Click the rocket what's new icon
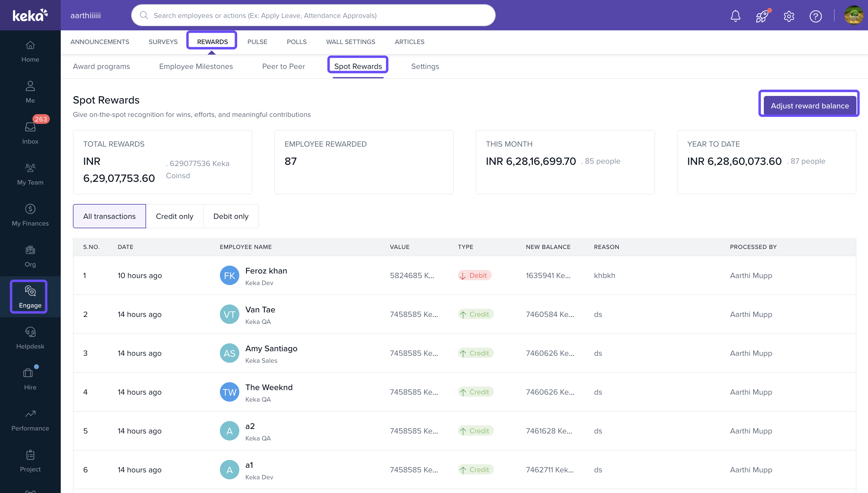 [x=762, y=16]
